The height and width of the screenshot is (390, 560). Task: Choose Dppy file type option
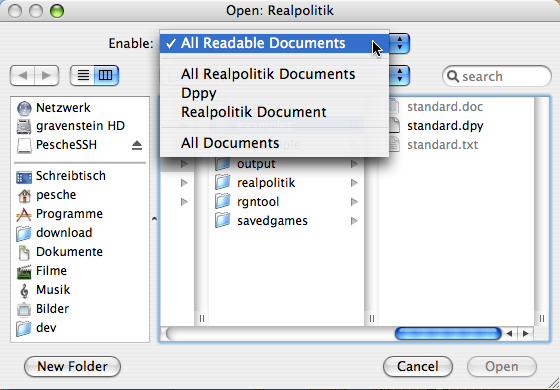pos(274,93)
